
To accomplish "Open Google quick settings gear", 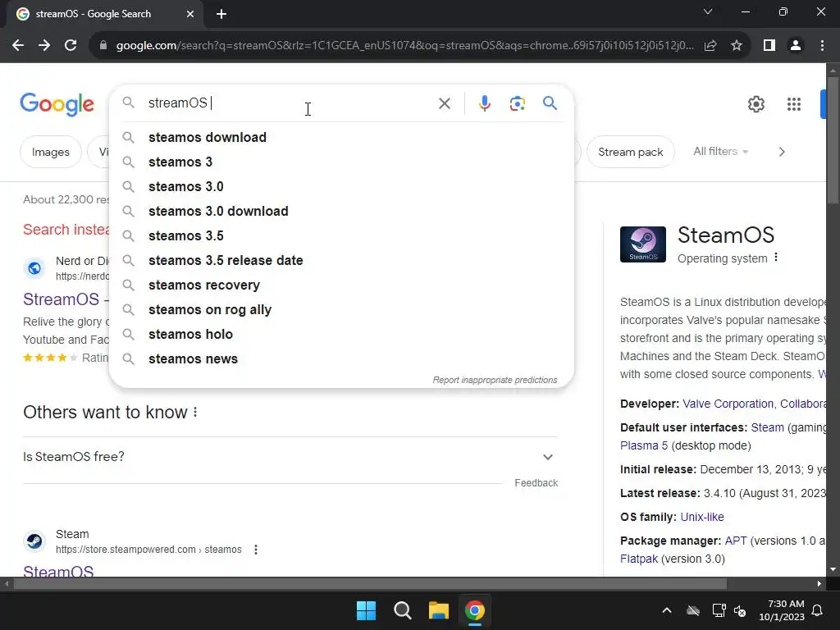I will tap(756, 104).
